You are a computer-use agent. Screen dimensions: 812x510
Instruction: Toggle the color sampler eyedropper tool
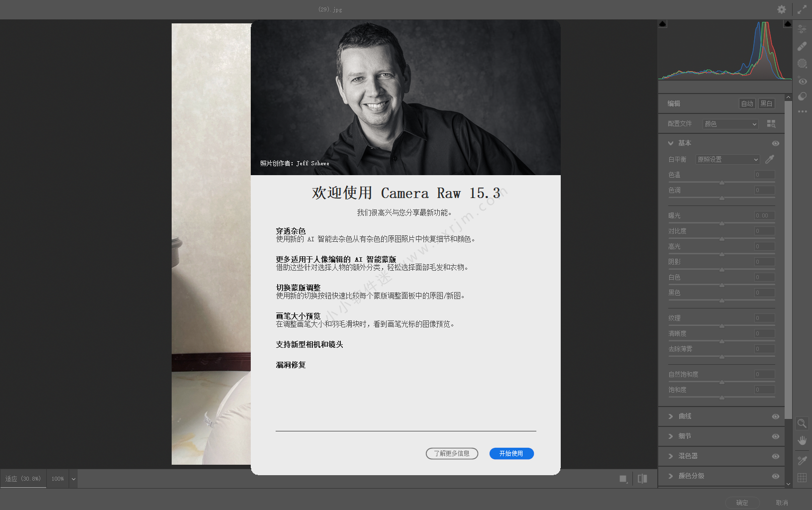tap(802, 460)
